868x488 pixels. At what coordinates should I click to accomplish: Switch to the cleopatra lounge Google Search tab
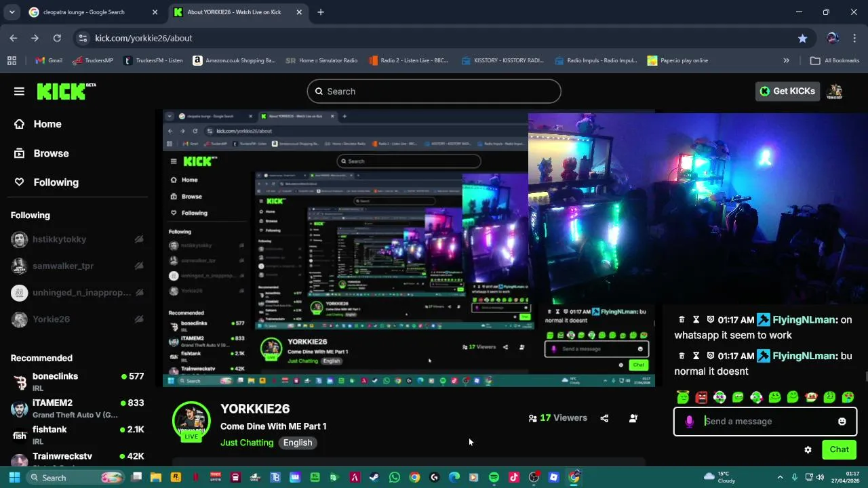coord(92,12)
